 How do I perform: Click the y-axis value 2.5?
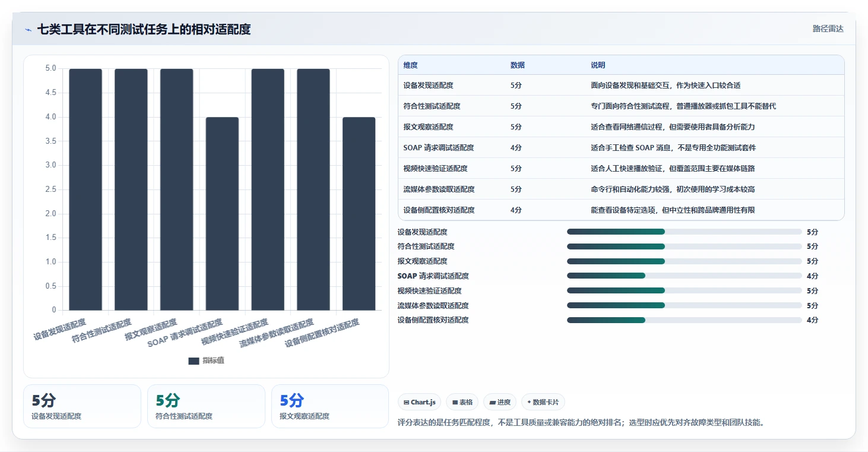click(x=50, y=189)
